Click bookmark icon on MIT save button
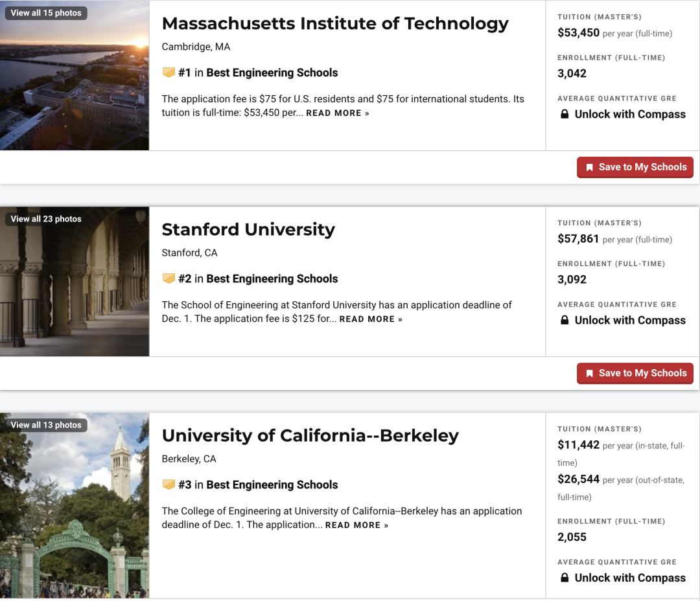Image resolution: width=700 pixels, height=601 pixels. pos(589,167)
